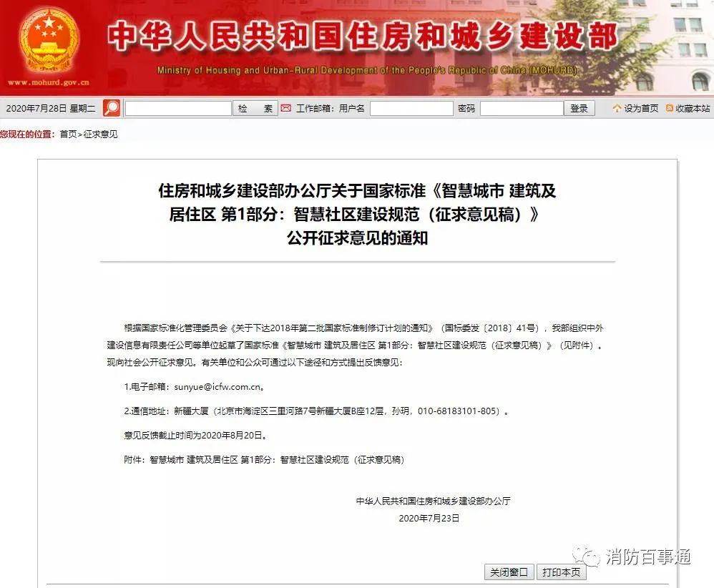Focus the 用户名 username input field
The image size is (714, 588).
pyautogui.click(x=411, y=108)
